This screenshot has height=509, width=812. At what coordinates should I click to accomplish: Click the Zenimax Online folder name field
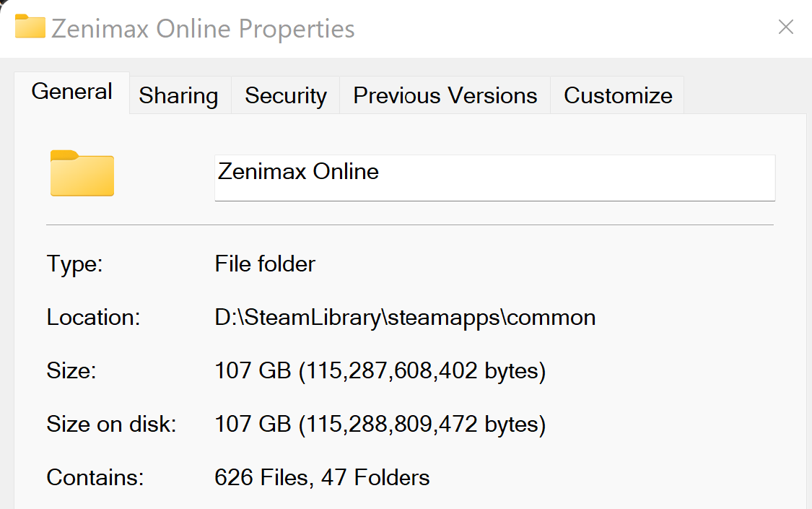coord(494,178)
